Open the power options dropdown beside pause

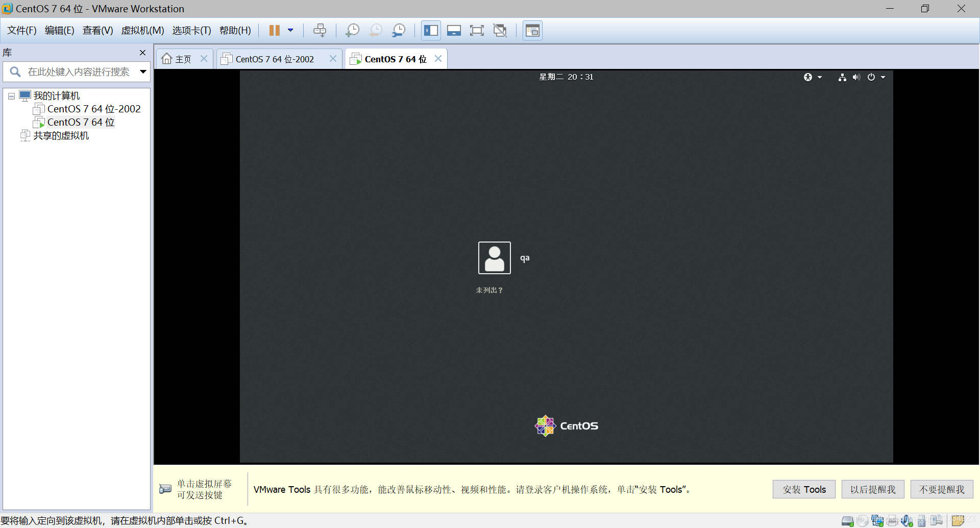click(x=290, y=30)
